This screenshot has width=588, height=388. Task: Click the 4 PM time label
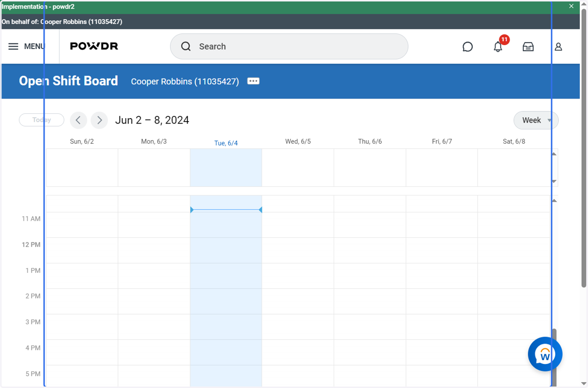pyautogui.click(x=33, y=348)
